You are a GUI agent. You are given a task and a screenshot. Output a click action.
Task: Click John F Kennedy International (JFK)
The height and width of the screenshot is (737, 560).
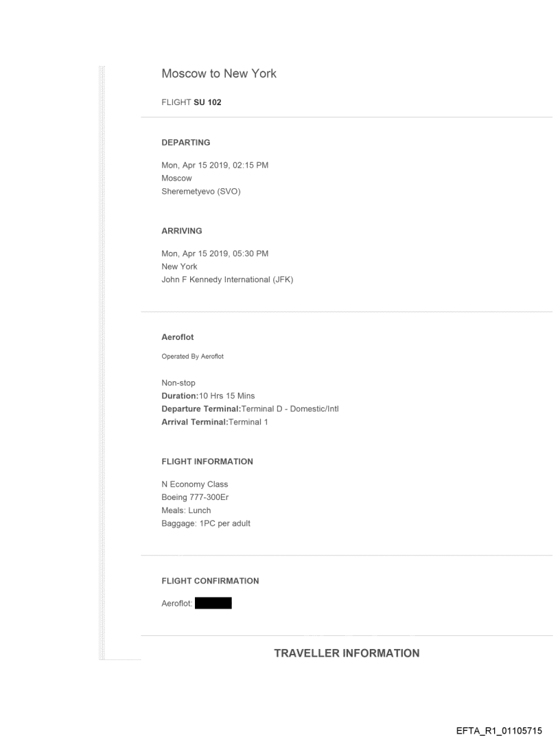(x=227, y=279)
